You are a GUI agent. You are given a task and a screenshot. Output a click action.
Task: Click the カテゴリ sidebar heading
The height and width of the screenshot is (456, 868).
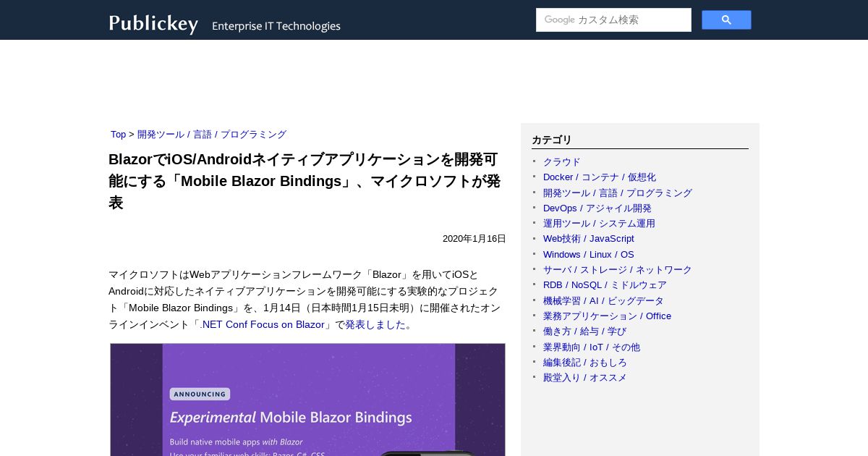pyautogui.click(x=552, y=140)
